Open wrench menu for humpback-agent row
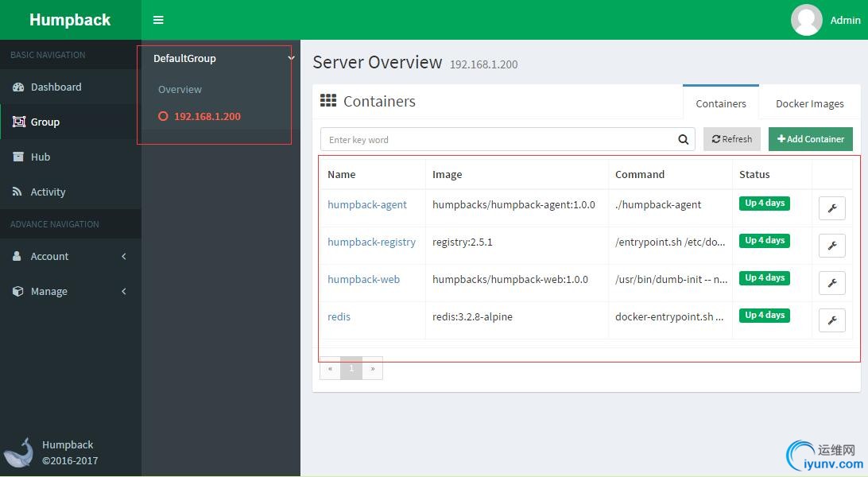The image size is (868, 477). (x=831, y=208)
